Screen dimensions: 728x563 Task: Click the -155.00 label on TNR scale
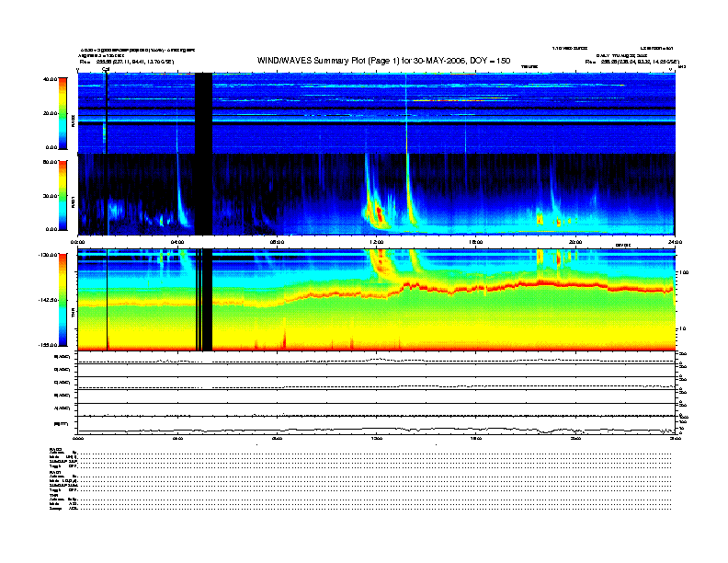(x=48, y=345)
